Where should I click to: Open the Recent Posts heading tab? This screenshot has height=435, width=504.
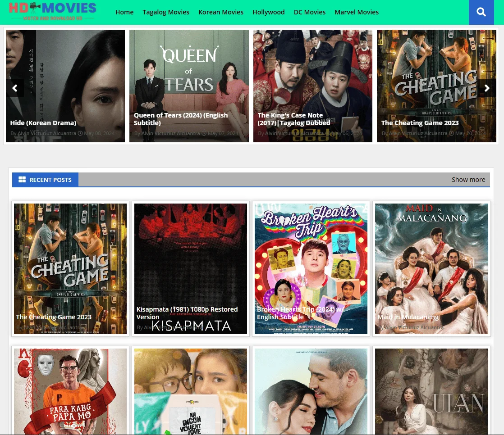46,180
